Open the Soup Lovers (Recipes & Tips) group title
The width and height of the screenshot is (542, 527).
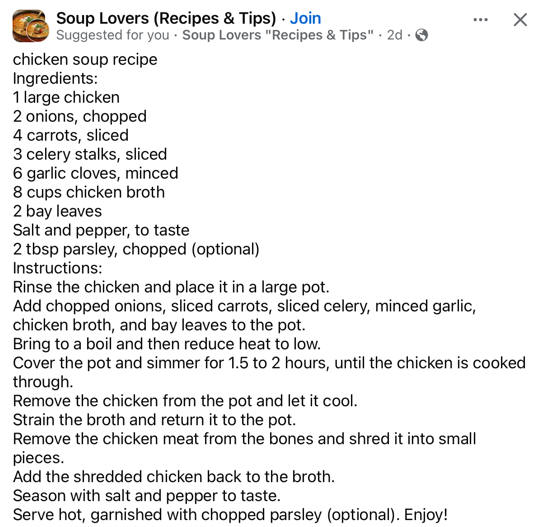click(x=166, y=18)
